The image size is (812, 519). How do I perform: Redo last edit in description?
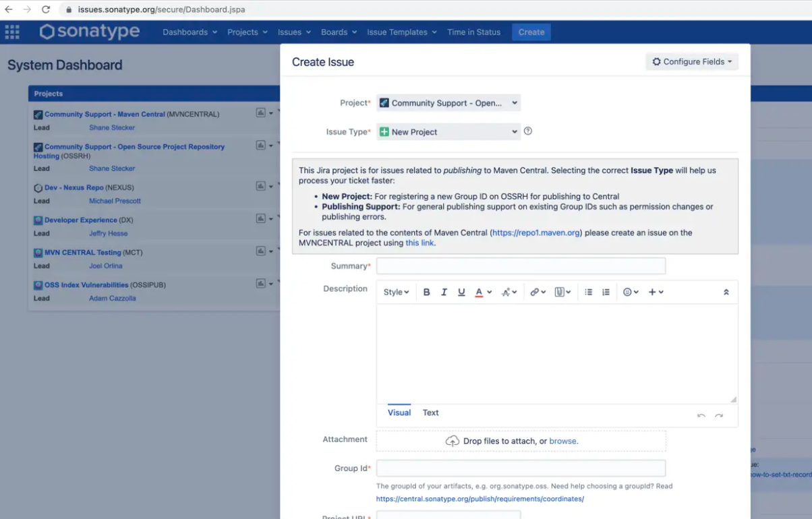coord(719,416)
